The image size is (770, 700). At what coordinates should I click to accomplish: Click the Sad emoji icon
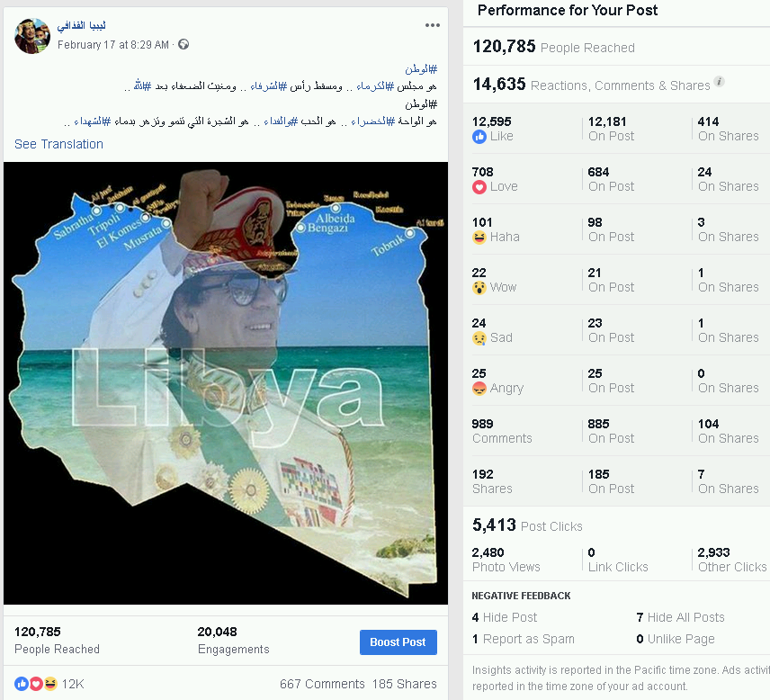click(479, 338)
